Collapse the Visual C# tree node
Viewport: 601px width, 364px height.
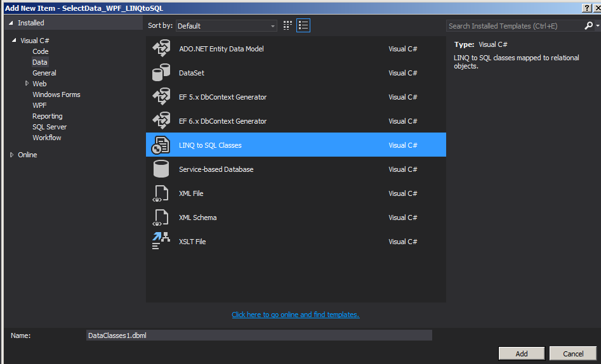[14, 41]
